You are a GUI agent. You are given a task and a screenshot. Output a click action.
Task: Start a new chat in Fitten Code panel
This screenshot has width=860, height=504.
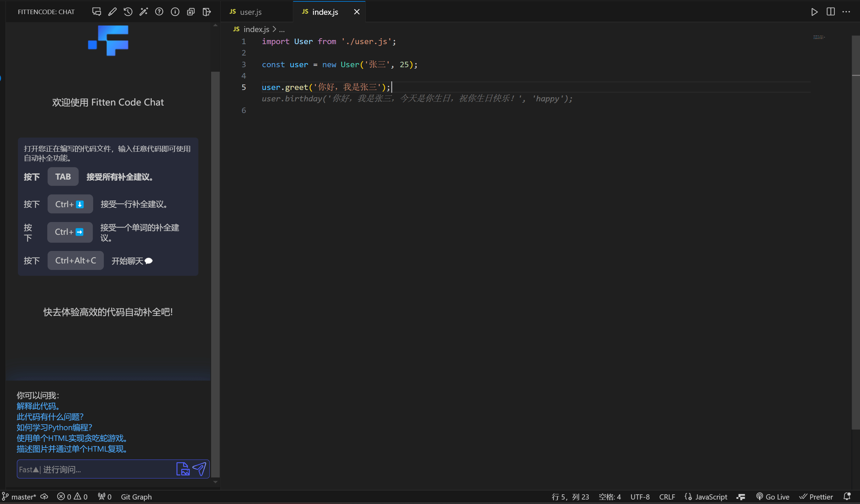pos(97,12)
